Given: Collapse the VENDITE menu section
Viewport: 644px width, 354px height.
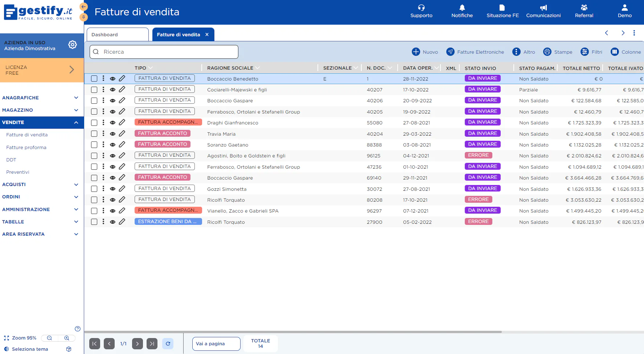Looking at the screenshot, I should coord(42,122).
